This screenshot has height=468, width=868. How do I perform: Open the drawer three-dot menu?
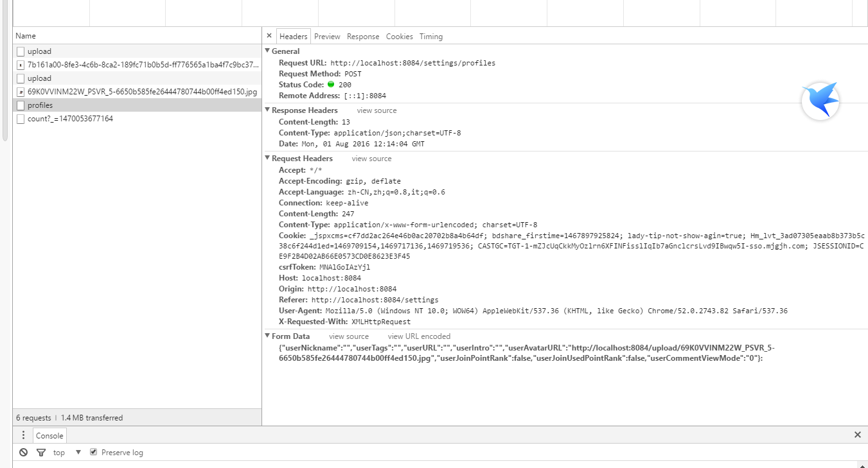coord(24,435)
